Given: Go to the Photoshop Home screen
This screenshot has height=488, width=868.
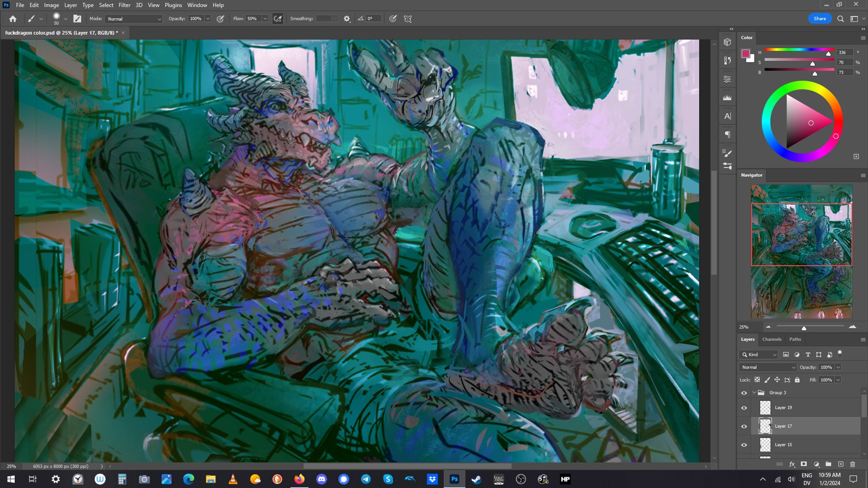Looking at the screenshot, I should tap(13, 19).
